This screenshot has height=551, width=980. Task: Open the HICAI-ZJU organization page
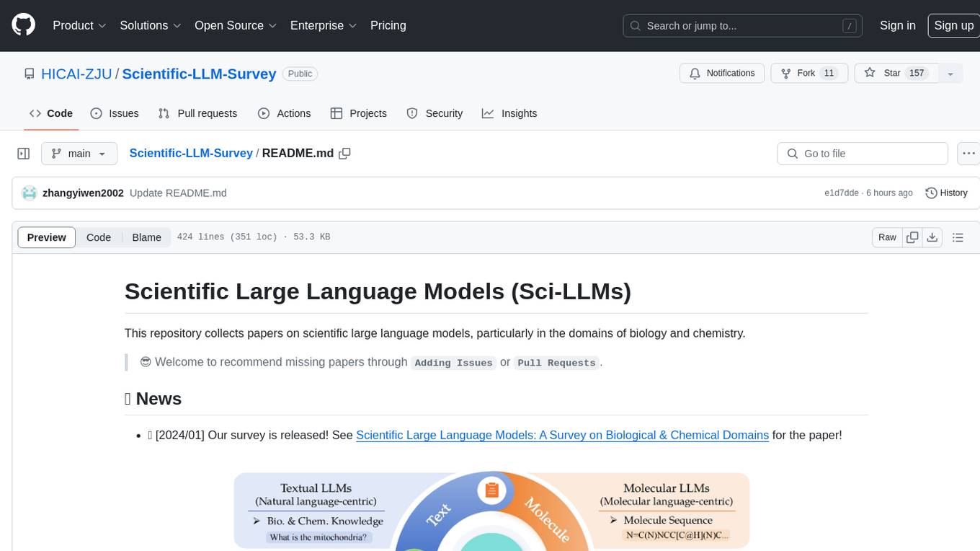(76, 74)
